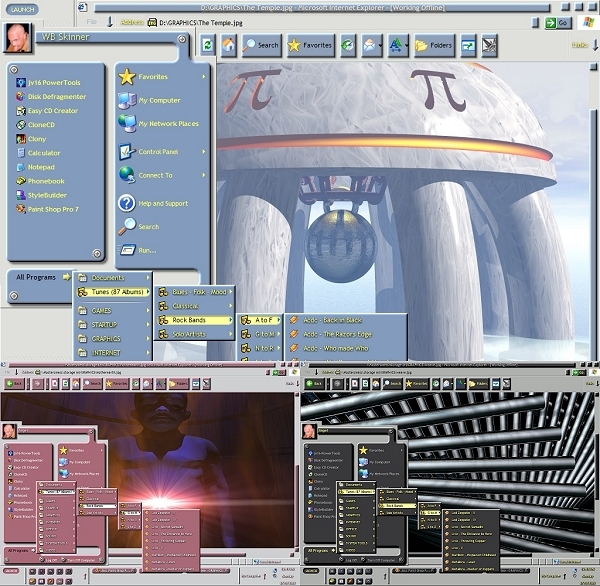Viewport: 600px width, 586px height.
Task: Select the A to F submenu entry
Action: pos(261,320)
